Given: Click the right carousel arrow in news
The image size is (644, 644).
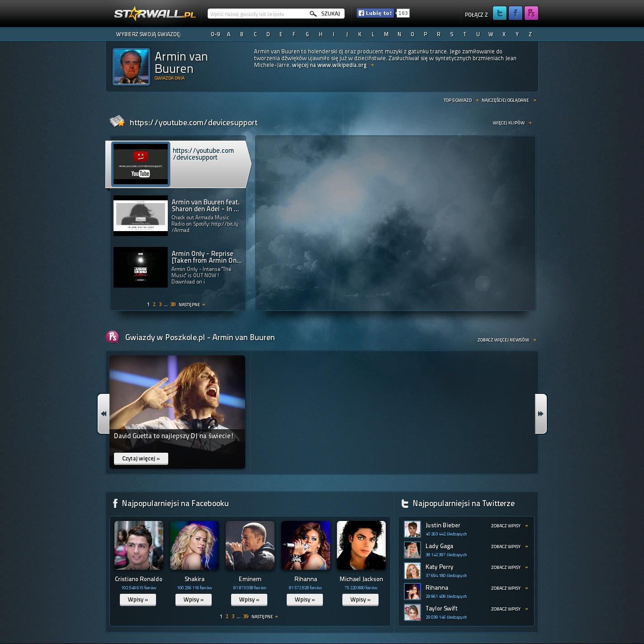Looking at the screenshot, I should (540, 414).
